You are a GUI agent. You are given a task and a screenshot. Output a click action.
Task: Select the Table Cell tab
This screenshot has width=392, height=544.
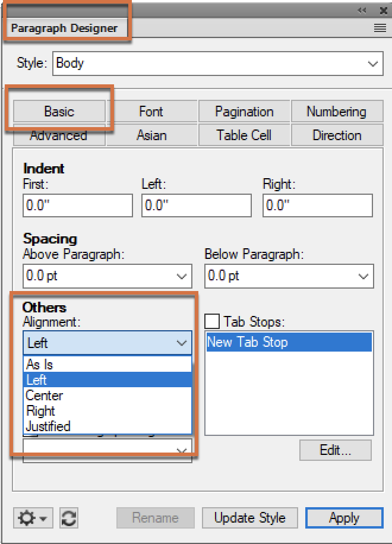244,135
